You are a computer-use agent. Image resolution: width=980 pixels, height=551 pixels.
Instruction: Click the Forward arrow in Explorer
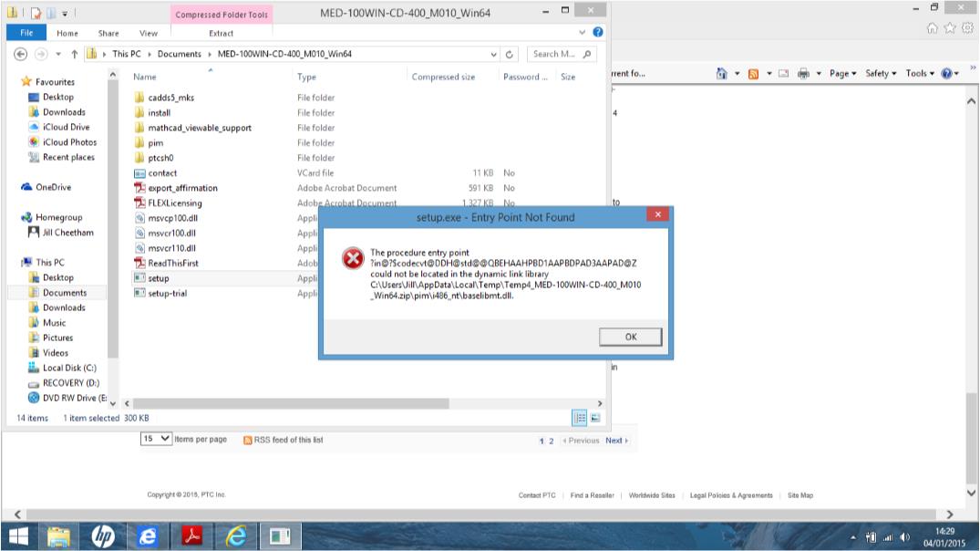(41, 55)
